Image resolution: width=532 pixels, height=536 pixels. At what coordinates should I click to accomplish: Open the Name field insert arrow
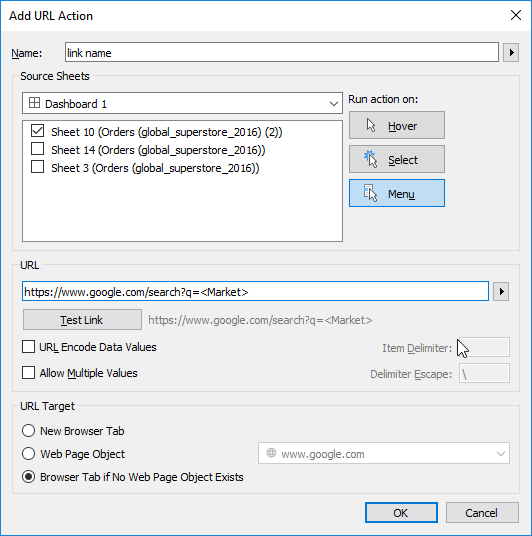click(x=511, y=53)
